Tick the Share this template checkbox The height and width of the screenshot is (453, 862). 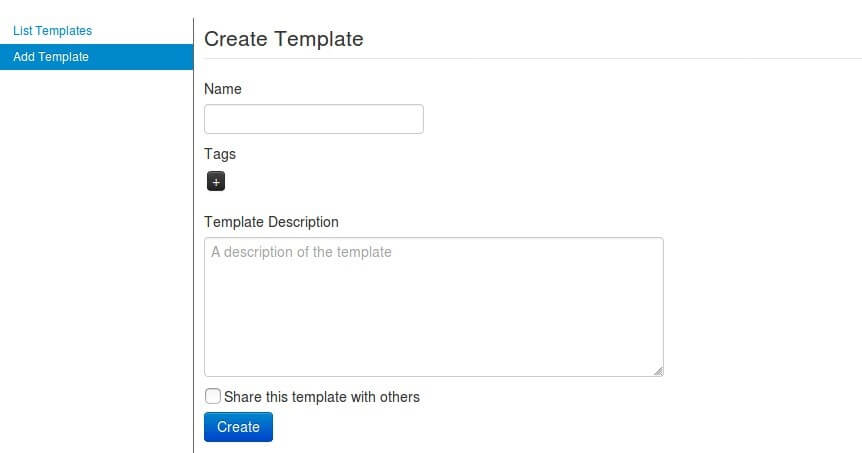coord(213,396)
